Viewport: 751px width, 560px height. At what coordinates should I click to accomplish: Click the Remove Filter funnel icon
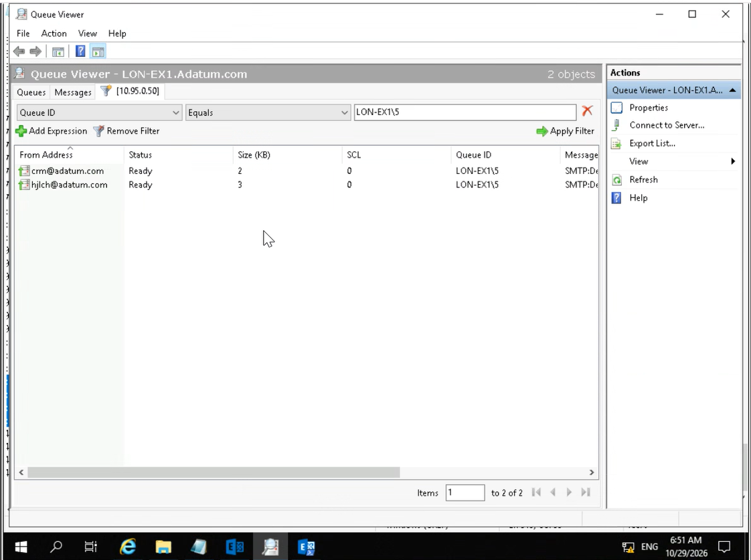tap(98, 130)
